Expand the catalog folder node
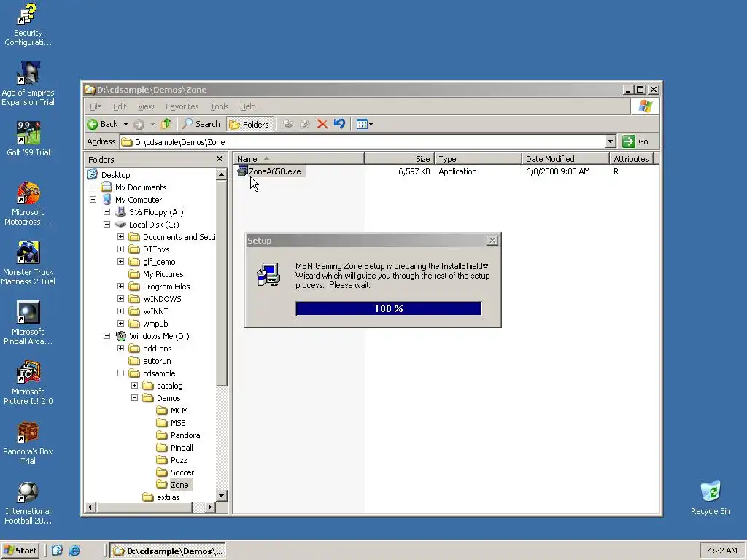 (135, 385)
